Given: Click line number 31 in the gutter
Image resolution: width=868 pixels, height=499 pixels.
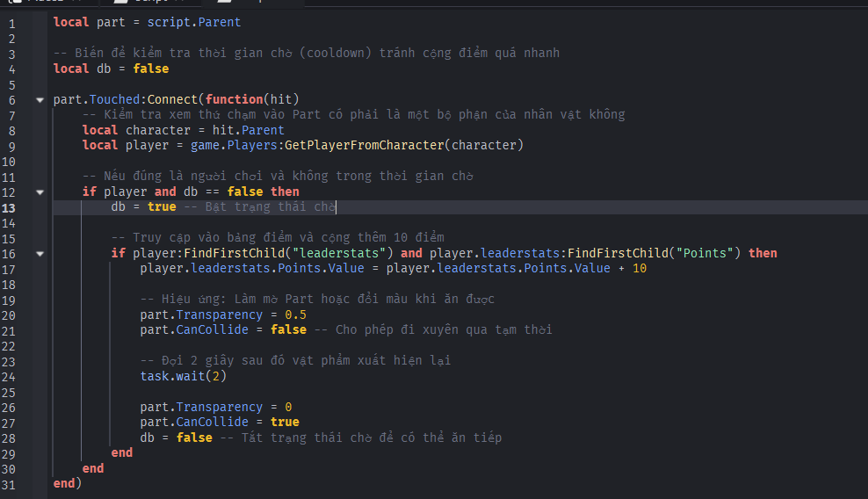Looking at the screenshot, I should tap(10, 484).
